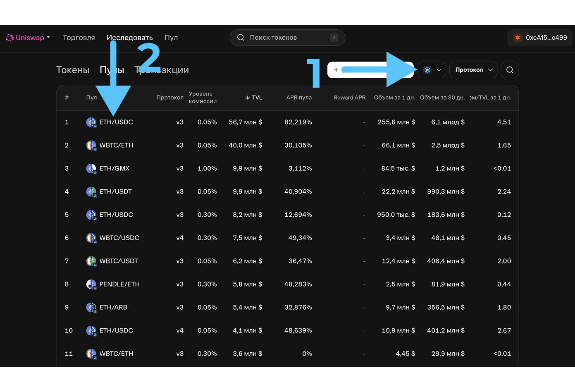Go to the Пул navigation item
This screenshot has width=575, height=392.
pos(171,38)
